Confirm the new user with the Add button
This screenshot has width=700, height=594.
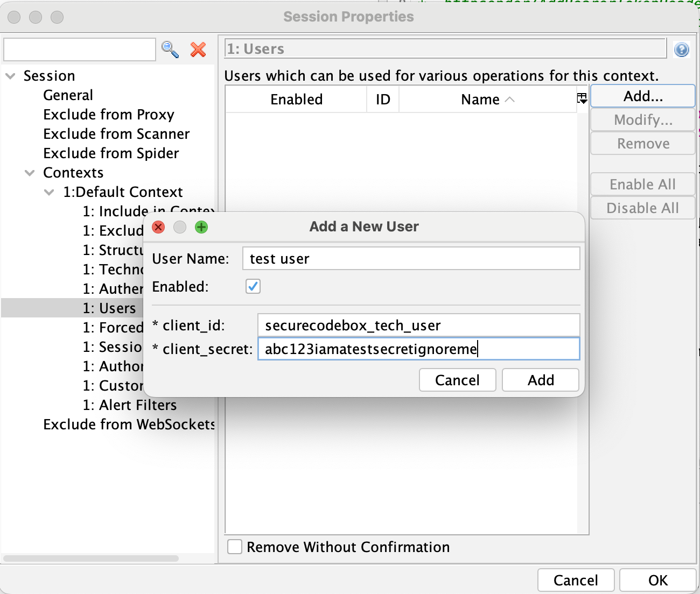coord(540,380)
